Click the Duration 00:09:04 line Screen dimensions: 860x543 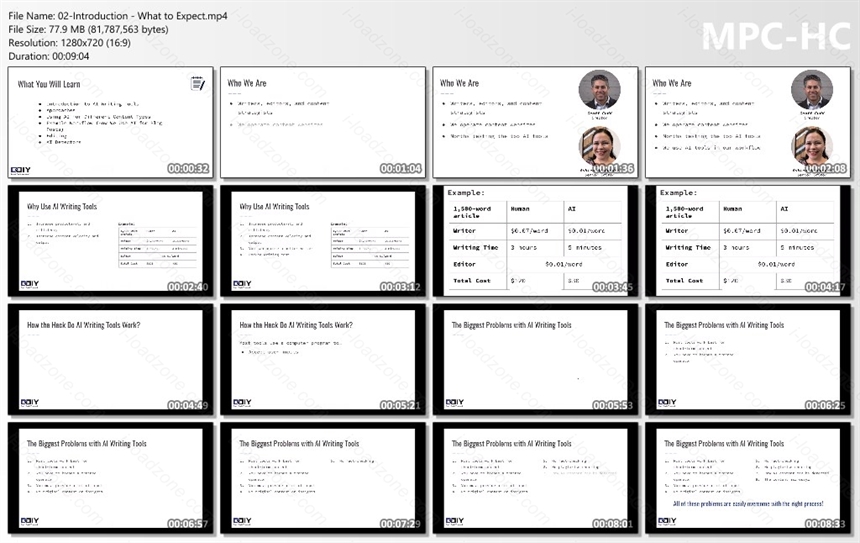(x=48, y=56)
